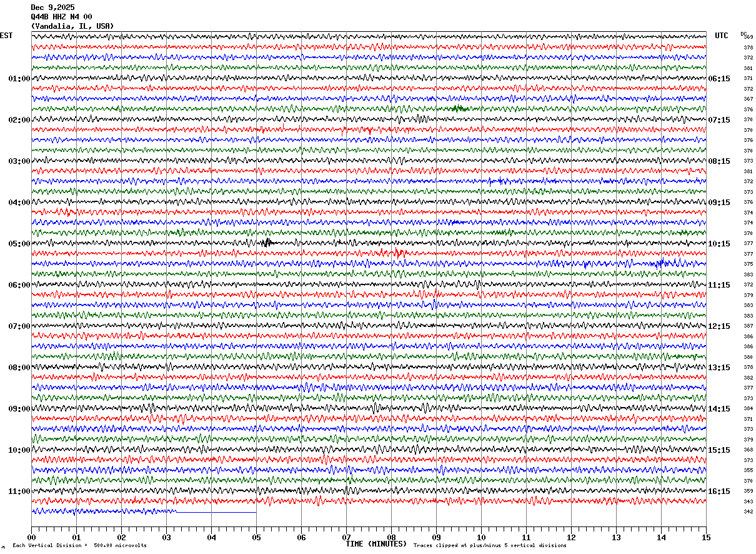Click the DC offset value "342"
Screen dimensions: 756x554
tap(748, 511)
